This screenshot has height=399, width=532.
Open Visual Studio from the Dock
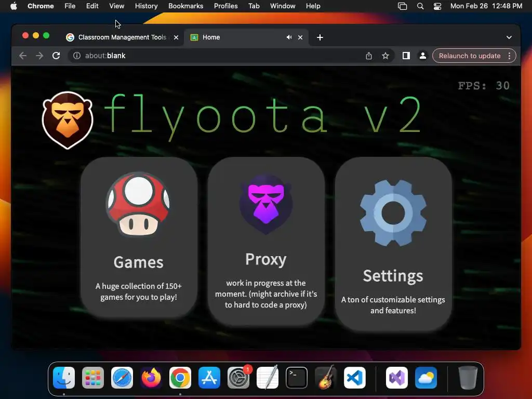point(397,378)
